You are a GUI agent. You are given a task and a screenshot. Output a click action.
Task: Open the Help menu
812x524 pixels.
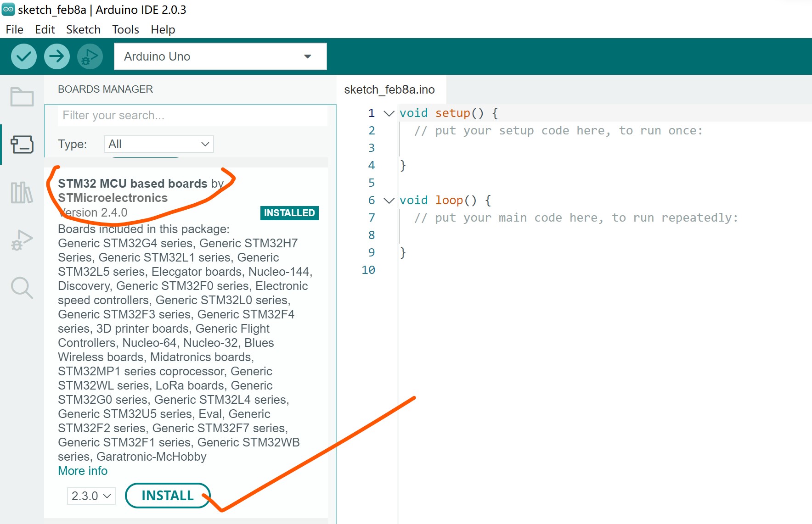163,29
